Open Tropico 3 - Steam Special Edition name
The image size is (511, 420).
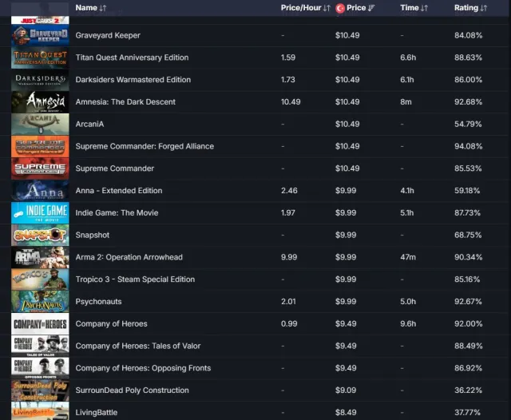[x=135, y=279]
